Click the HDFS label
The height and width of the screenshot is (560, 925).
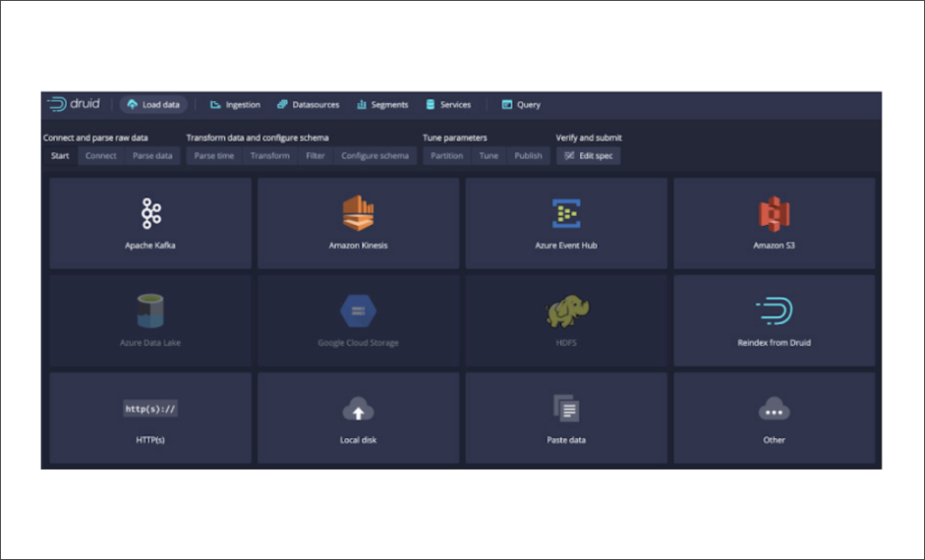(x=566, y=343)
